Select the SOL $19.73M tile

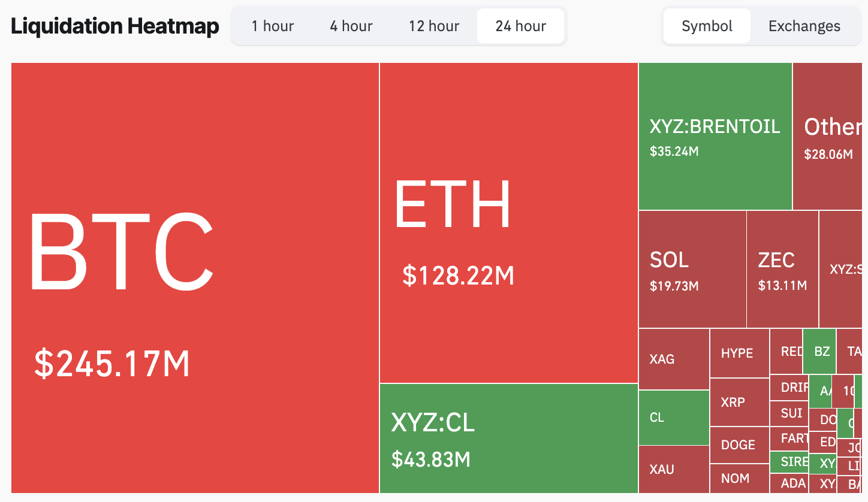click(x=692, y=269)
